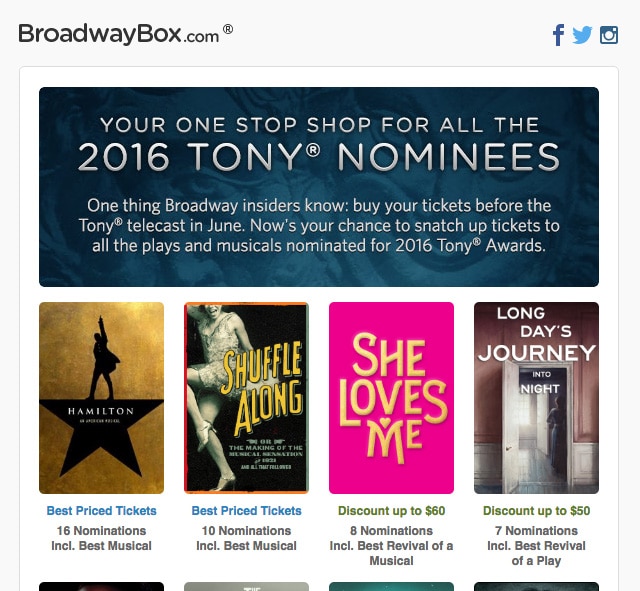
Task: Click Best Priced Tickets under Hamilton
Action: [x=102, y=511]
